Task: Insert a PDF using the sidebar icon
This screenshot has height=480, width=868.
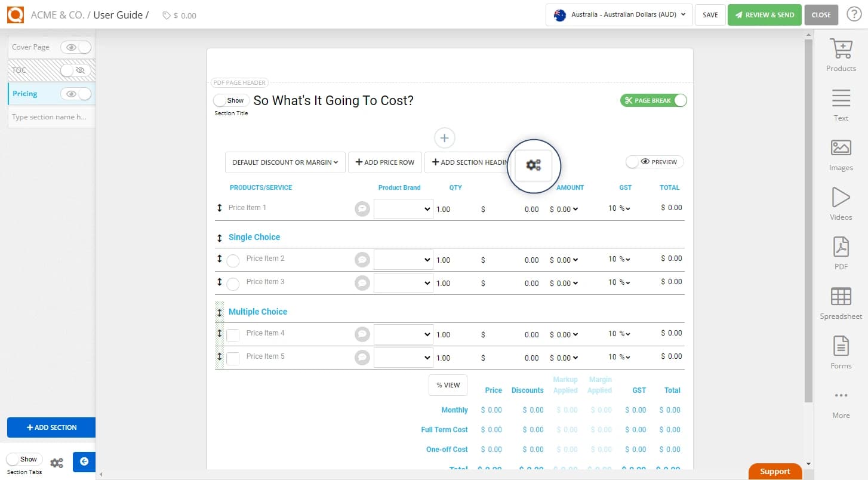Action: tap(841, 252)
